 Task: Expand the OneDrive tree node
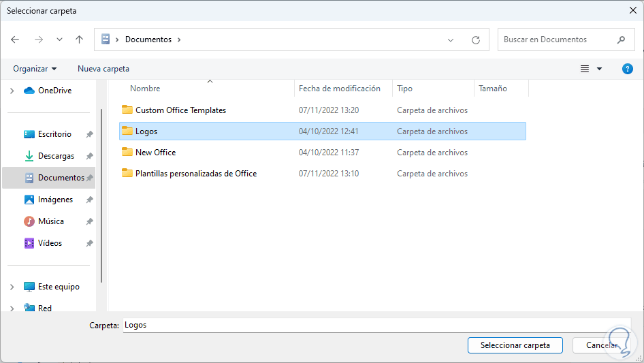12,91
